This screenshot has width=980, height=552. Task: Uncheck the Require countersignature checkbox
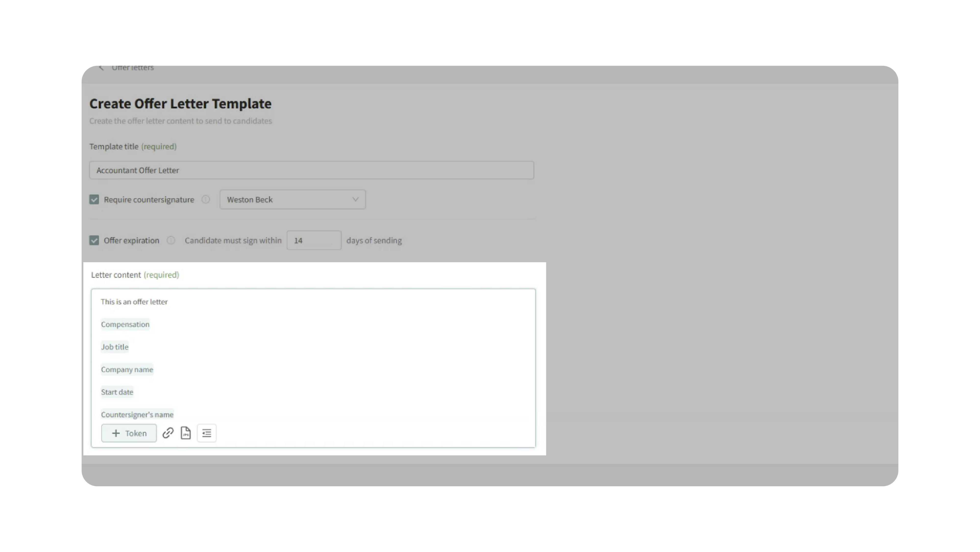pos(94,199)
